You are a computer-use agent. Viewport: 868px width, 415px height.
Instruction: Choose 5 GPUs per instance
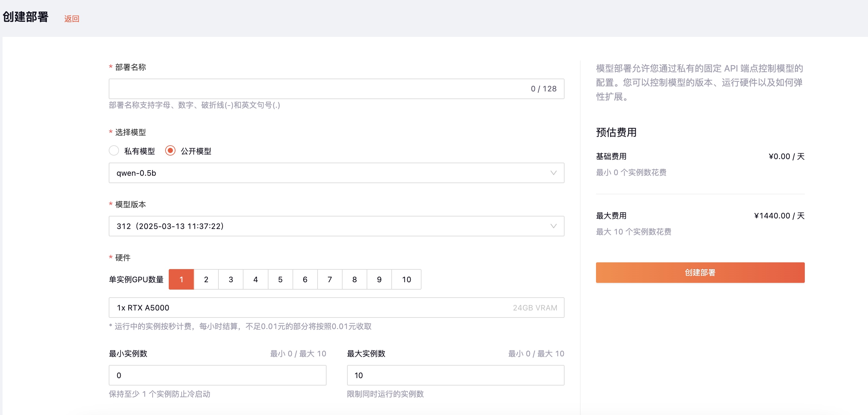pos(280,280)
